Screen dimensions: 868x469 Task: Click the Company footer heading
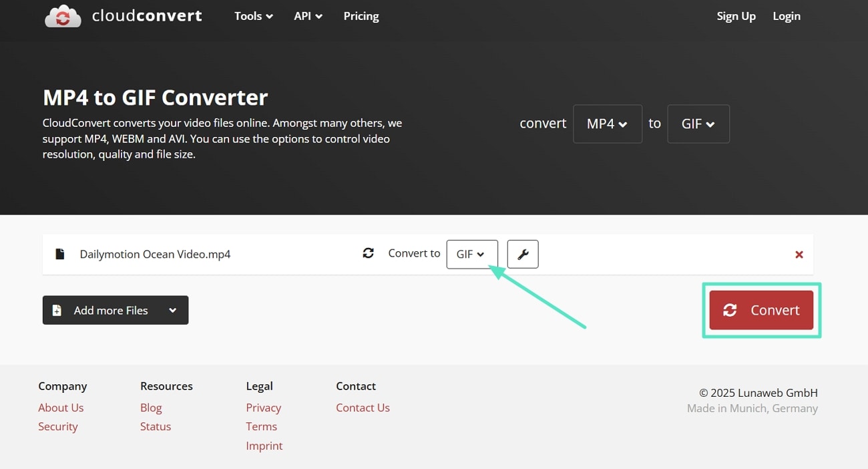63,386
